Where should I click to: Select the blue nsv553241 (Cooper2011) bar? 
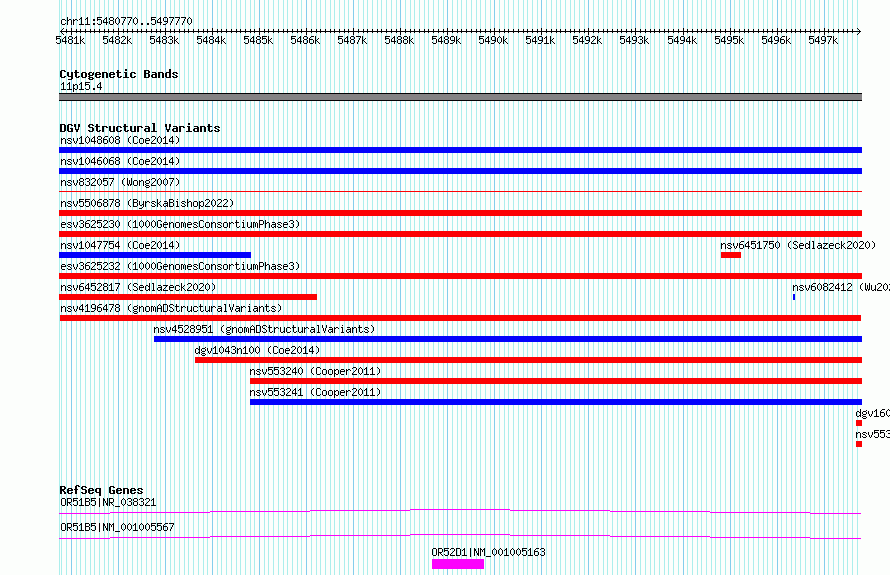556,402
